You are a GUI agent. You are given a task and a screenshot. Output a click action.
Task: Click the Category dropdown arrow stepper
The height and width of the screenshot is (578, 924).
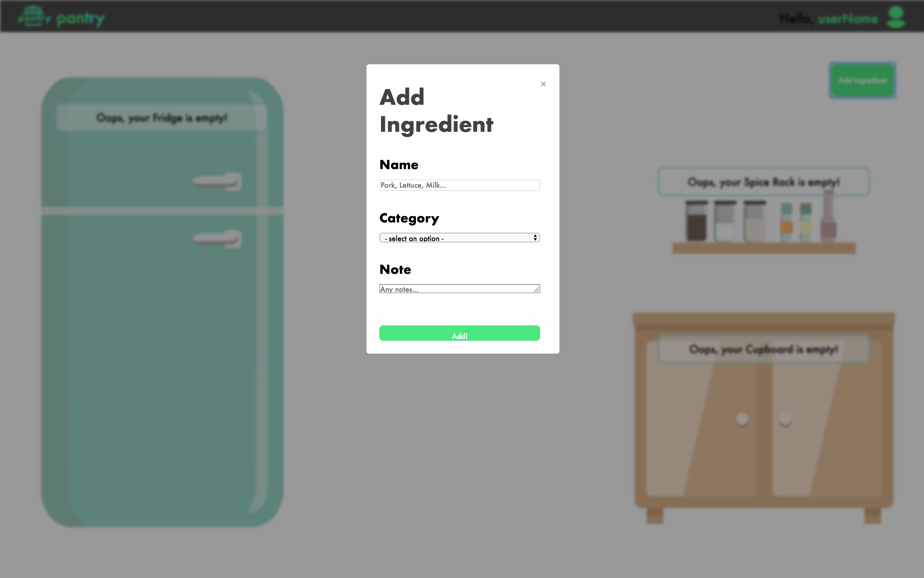coord(535,238)
